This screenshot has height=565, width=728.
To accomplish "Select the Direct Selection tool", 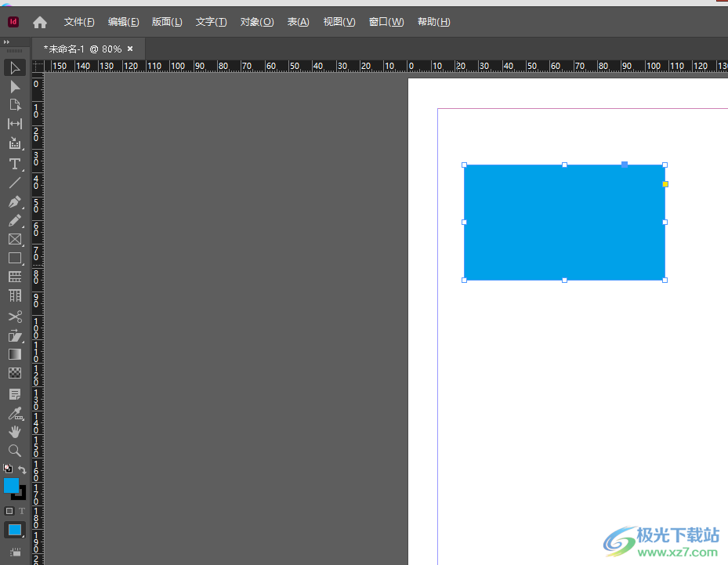I will [x=14, y=86].
